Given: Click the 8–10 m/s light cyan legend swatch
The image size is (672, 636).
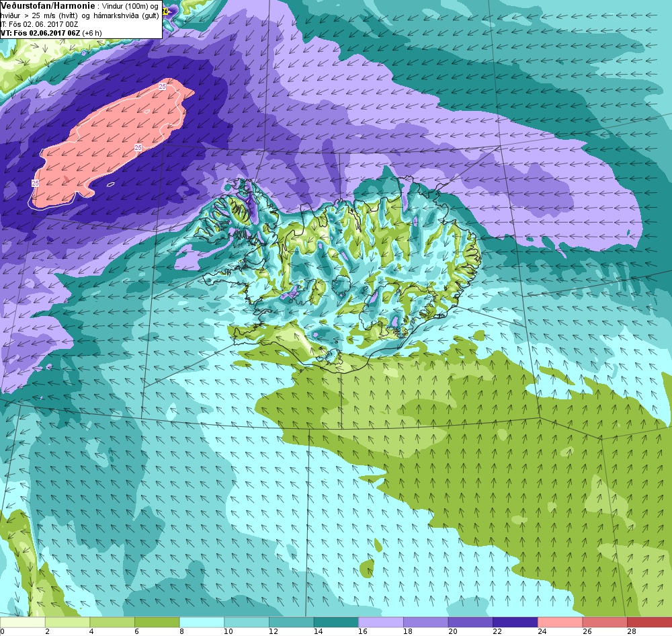Looking at the screenshot, I should click(x=202, y=622).
